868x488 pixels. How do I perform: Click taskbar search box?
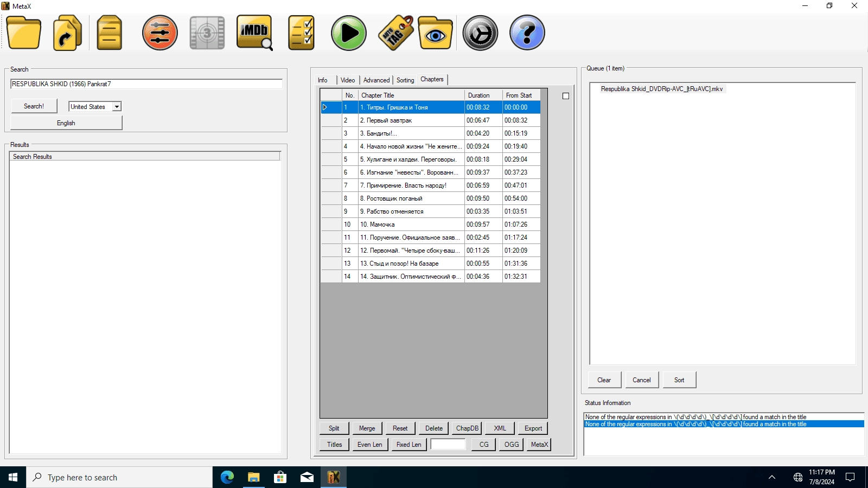pyautogui.click(x=119, y=477)
